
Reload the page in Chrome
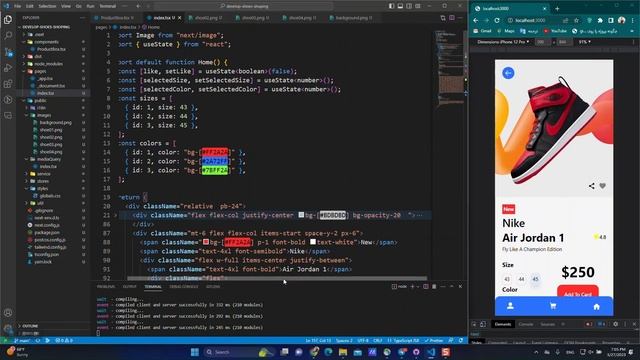[x=497, y=20]
